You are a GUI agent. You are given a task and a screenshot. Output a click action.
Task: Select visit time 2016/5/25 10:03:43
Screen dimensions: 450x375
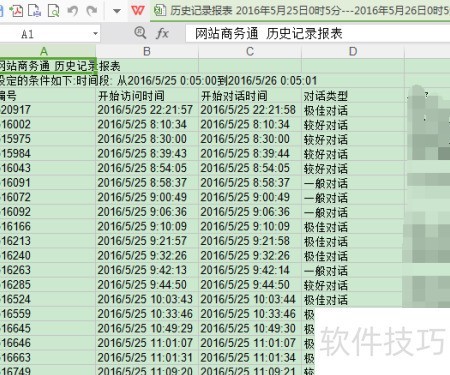[x=147, y=299]
